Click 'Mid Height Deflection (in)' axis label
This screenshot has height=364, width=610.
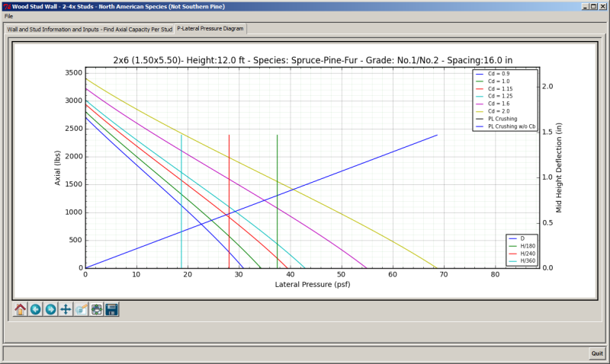(x=559, y=168)
